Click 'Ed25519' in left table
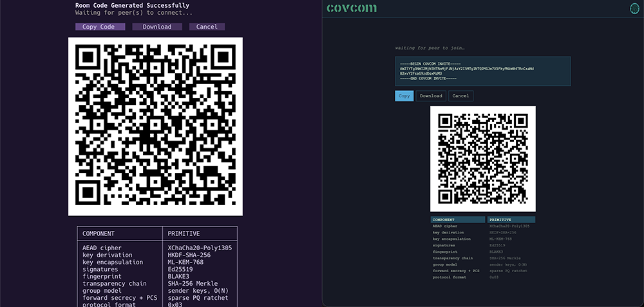Screen dimensions: 644x307 180,269
